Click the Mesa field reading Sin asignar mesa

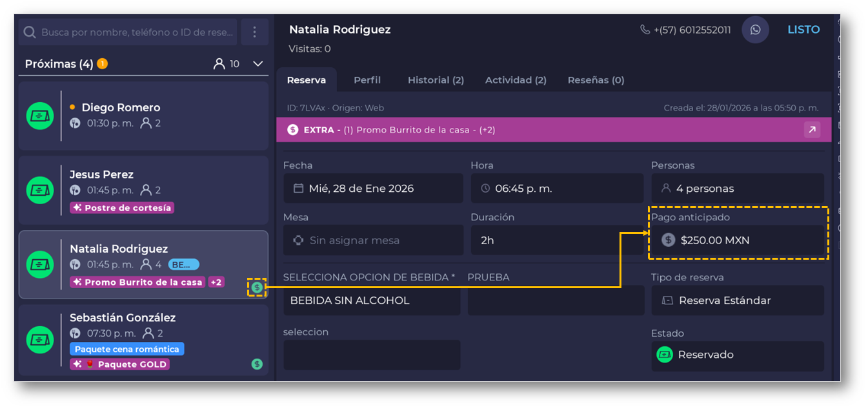[373, 240]
